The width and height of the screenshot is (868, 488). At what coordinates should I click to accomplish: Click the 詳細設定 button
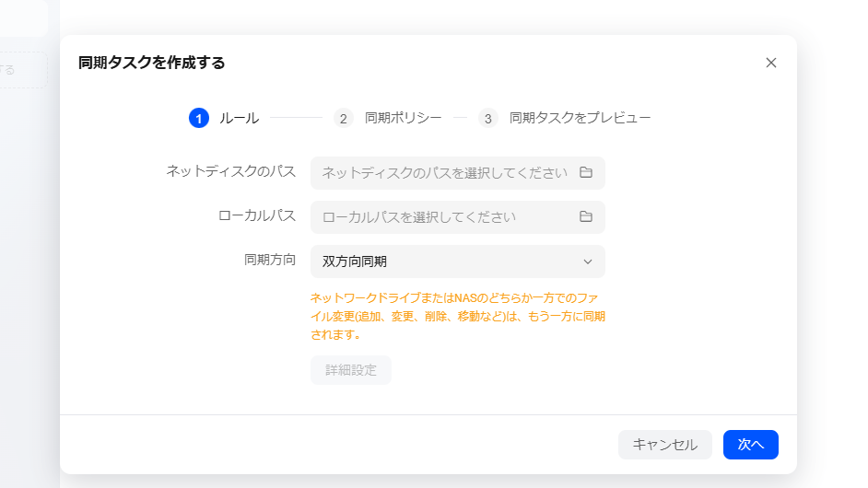click(351, 369)
